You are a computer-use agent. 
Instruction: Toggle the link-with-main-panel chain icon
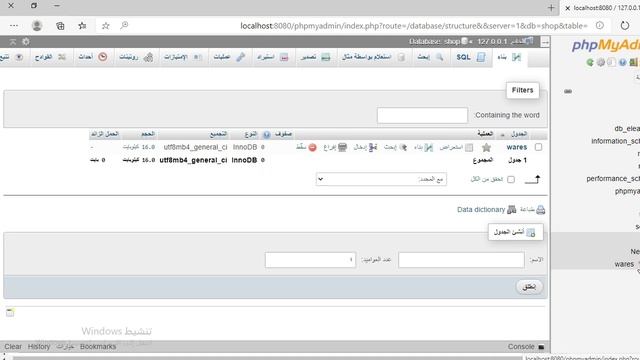(x=568, y=91)
